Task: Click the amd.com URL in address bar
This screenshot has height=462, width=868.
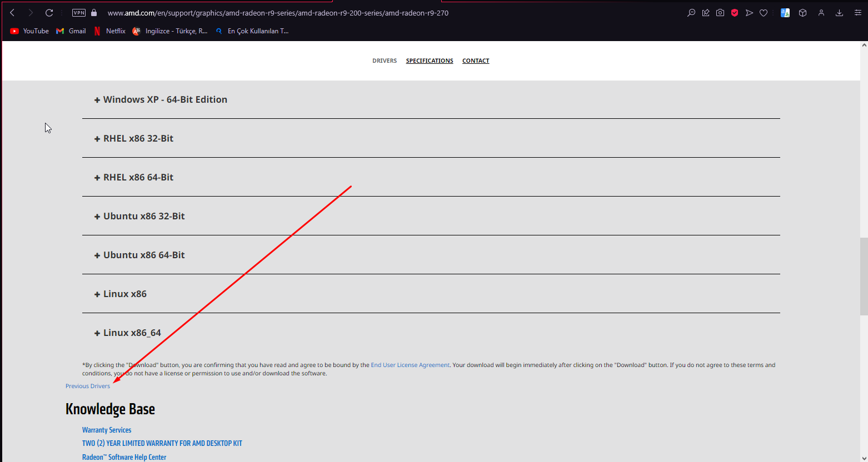Action: pos(278,13)
